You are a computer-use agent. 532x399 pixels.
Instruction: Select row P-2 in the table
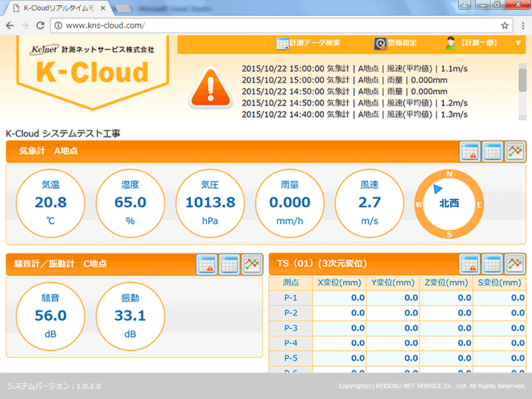tap(397, 313)
